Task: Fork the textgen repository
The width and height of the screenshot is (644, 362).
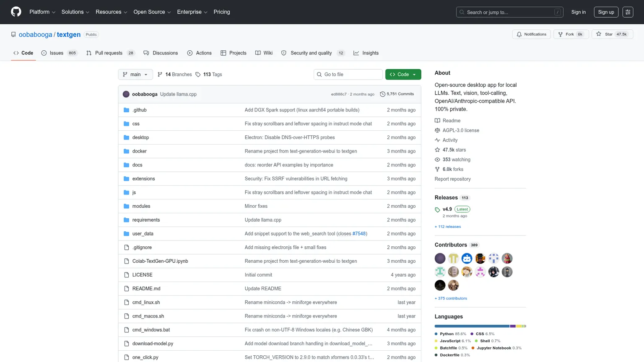Action: point(571,34)
